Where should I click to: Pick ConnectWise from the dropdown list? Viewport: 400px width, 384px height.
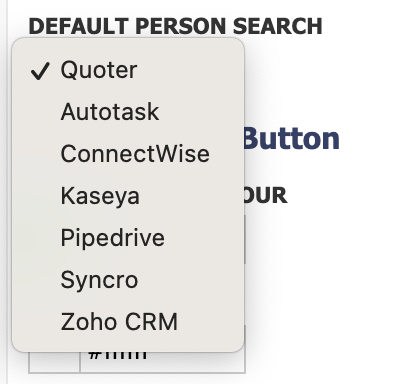[x=128, y=154]
